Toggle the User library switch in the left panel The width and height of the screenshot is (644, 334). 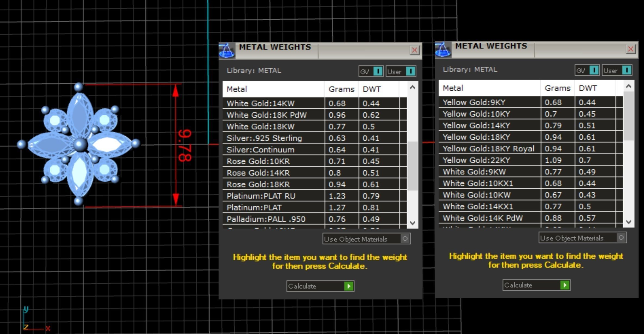coord(410,71)
